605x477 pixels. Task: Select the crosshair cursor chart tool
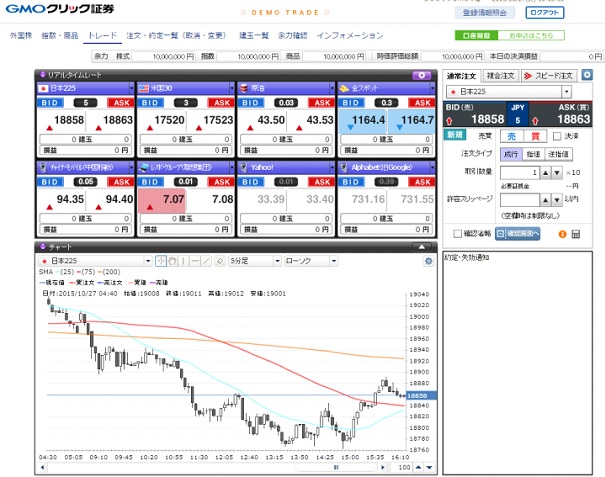(x=161, y=261)
